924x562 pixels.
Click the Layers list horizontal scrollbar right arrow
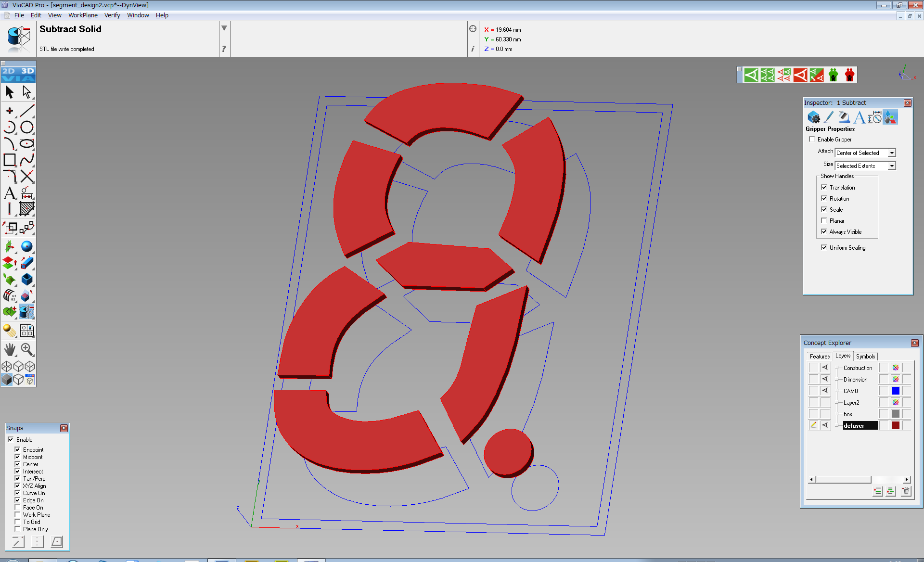tap(907, 479)
